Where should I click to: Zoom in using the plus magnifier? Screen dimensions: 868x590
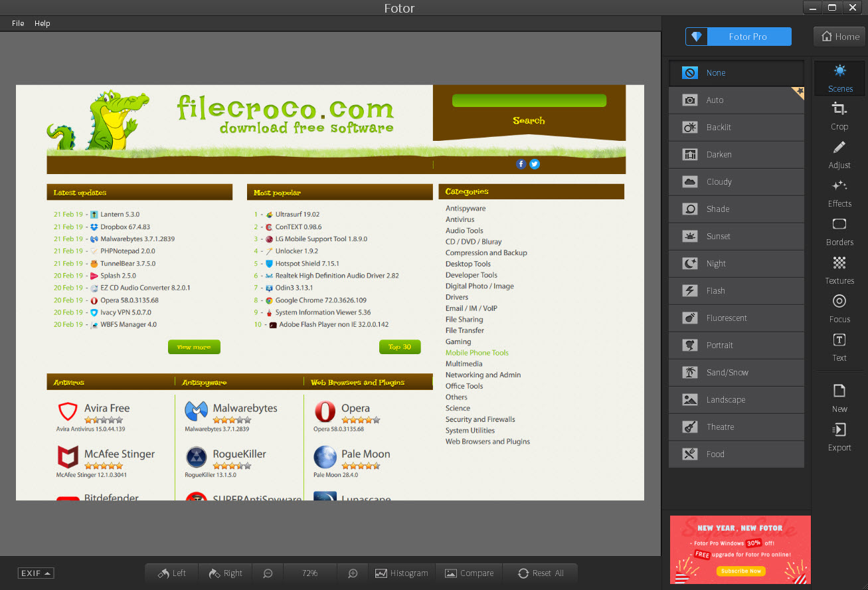point(353,573)
